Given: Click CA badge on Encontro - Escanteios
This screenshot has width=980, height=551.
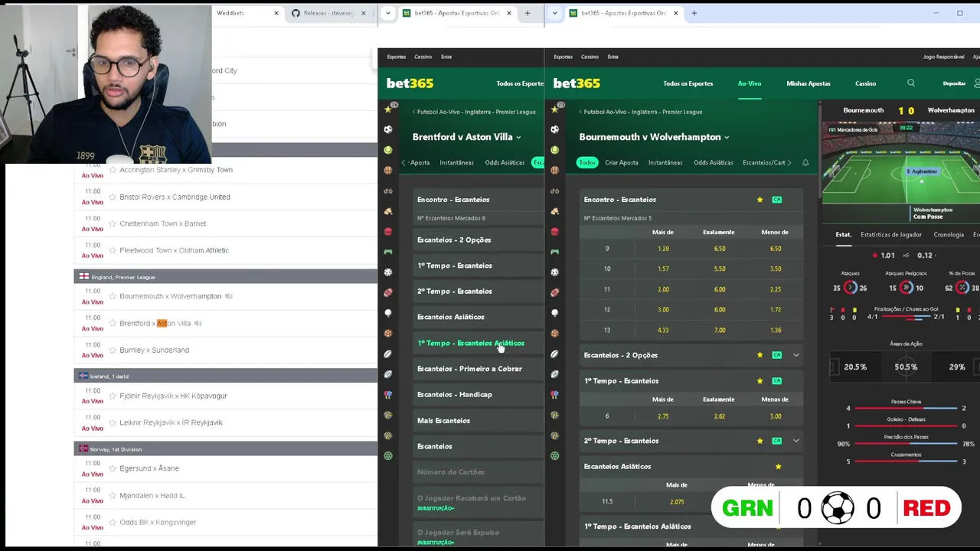Looking at the screenshot, I should (x=776, y=200).
